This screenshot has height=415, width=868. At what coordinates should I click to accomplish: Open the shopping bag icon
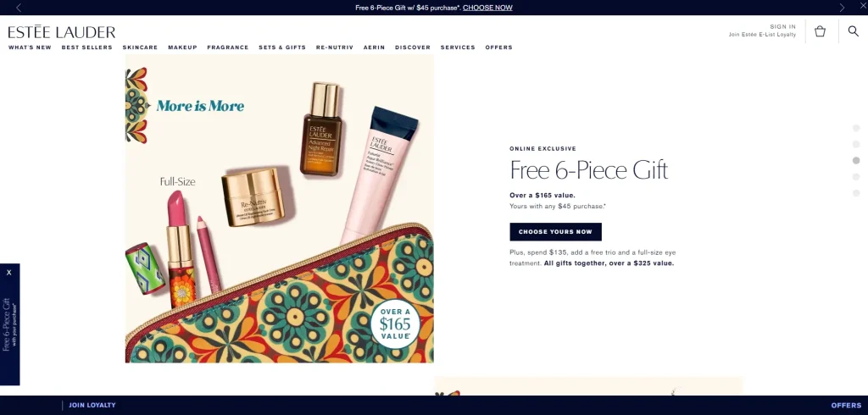[820, 31]
